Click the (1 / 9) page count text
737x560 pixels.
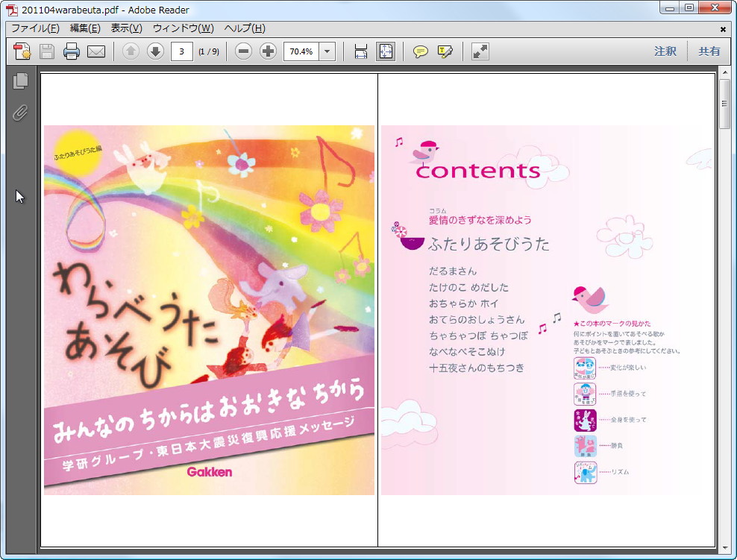click(x=209, y=51)
